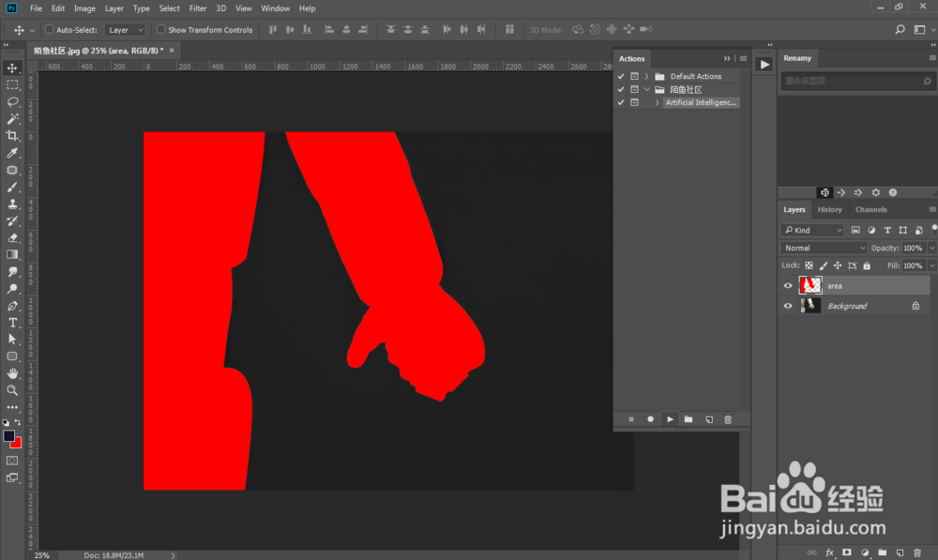938x560 pixels.
Task: Enable Show Transform Controls checkbox
Action: tap(161, 29)
